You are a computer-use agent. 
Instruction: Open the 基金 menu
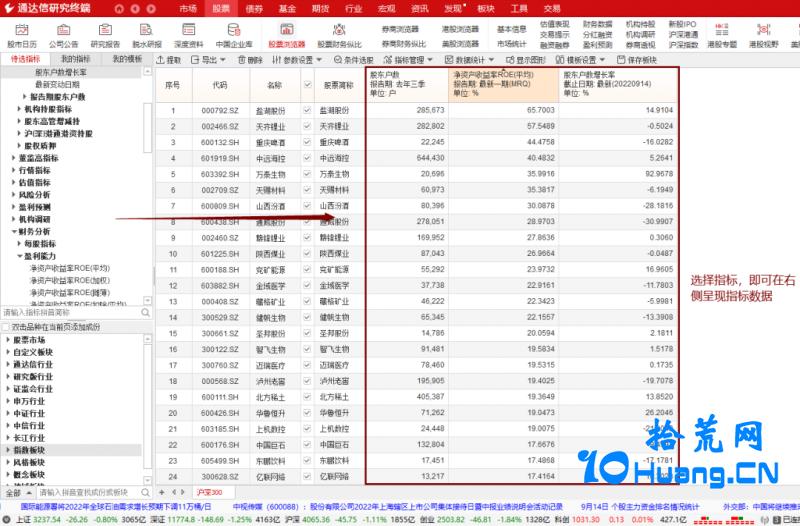coord(287,9)
